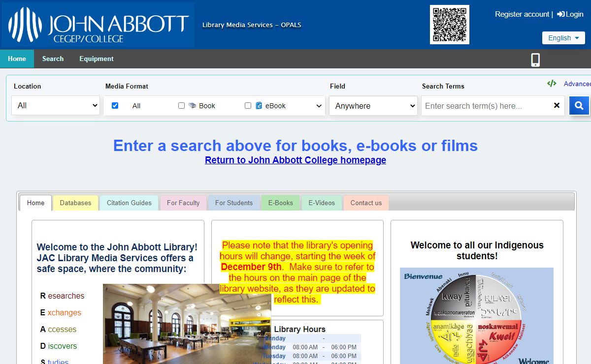Click the 'R esearches' list item

62,296
